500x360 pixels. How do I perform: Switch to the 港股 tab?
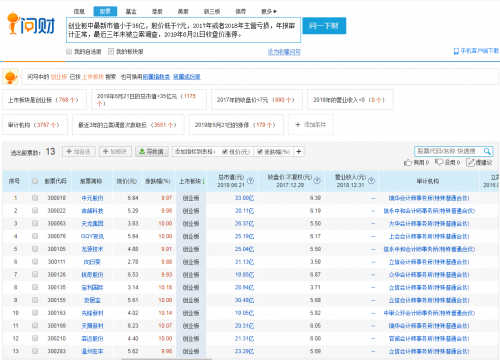click(157, 11)
